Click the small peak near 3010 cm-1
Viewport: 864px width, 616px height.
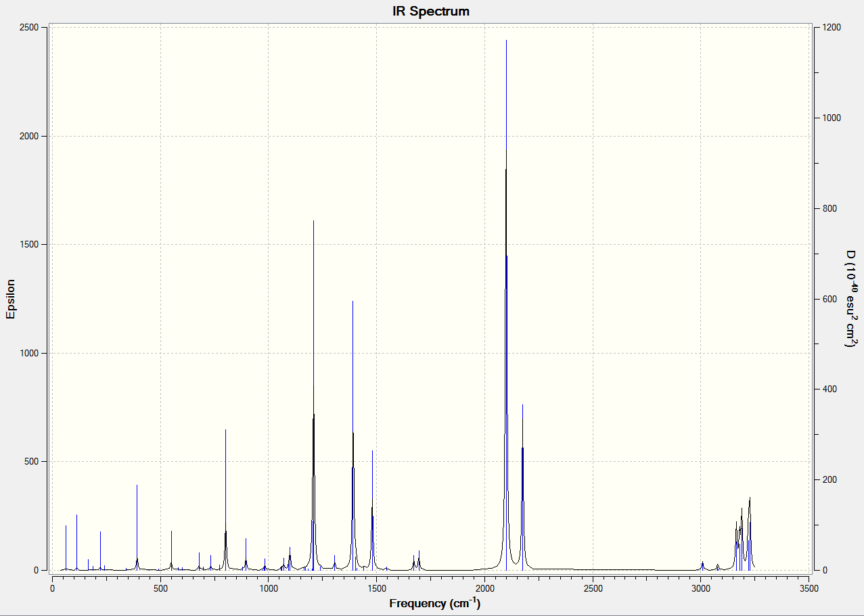[x=702, y=565]
